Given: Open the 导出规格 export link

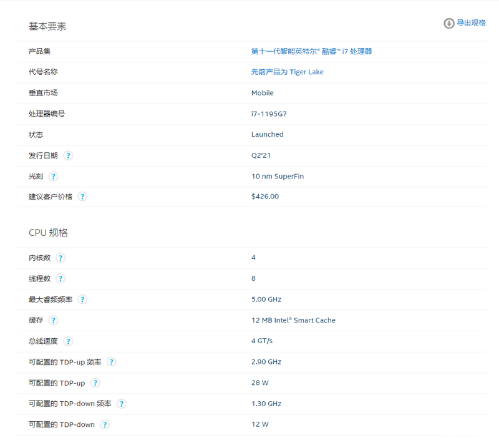Looking at the screenshot, I should pos(471,23).
